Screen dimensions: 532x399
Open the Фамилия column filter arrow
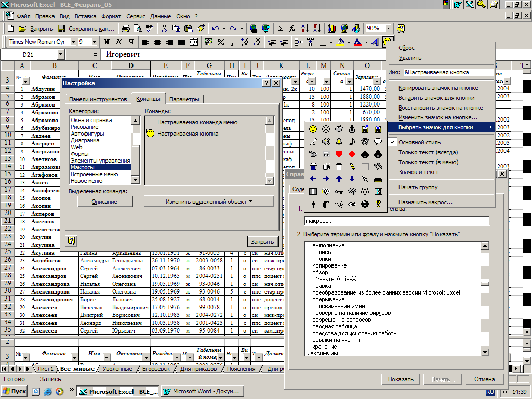tap(75, 357)
